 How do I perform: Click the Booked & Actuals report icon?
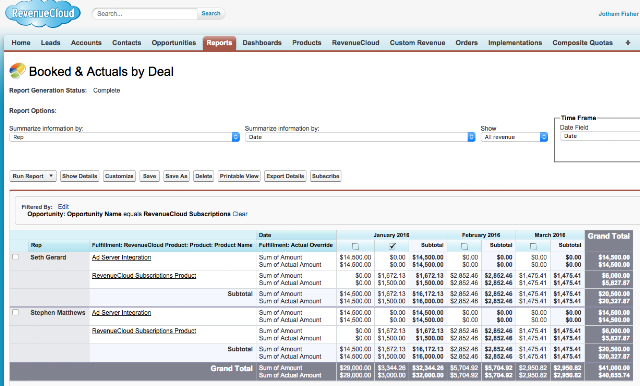(17, 71)
